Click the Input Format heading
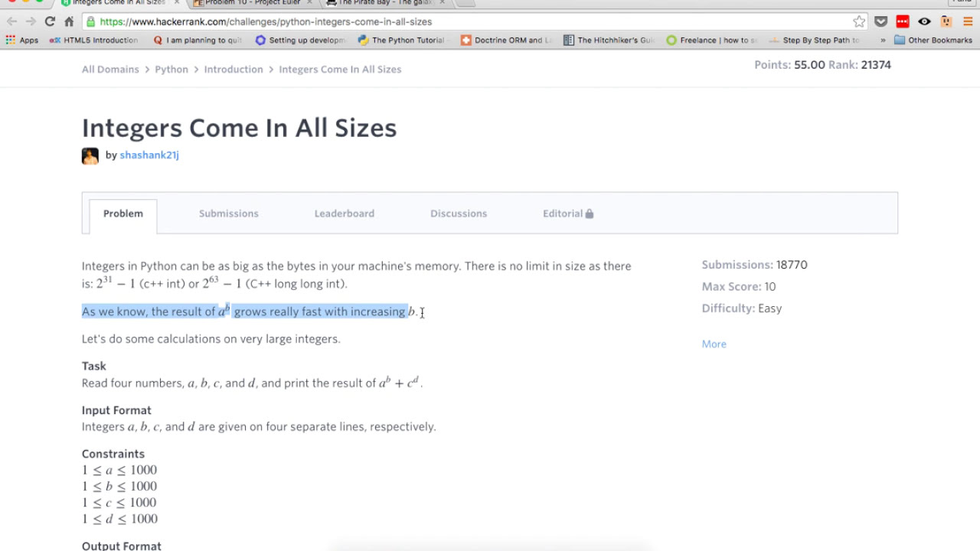The image size is (980, 551). (116, 410)
